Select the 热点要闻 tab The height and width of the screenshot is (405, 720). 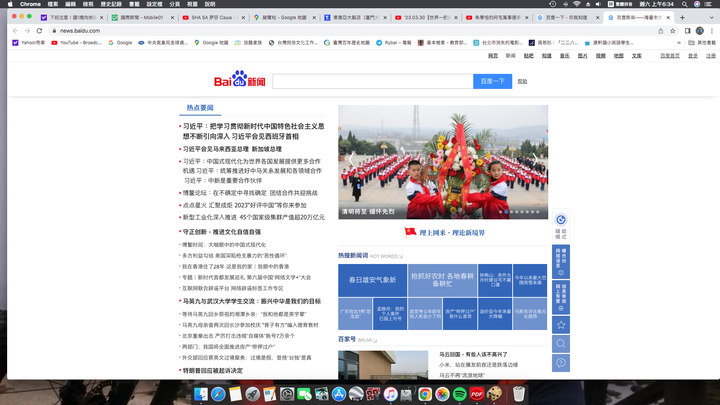200,108
